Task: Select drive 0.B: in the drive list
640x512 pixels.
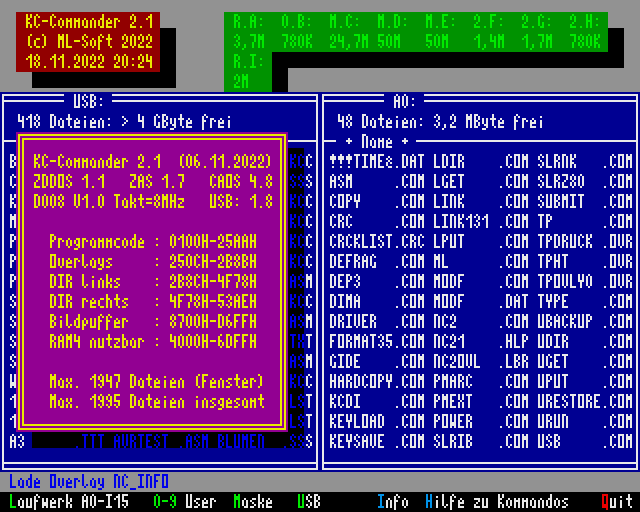Action: [297, 31]
